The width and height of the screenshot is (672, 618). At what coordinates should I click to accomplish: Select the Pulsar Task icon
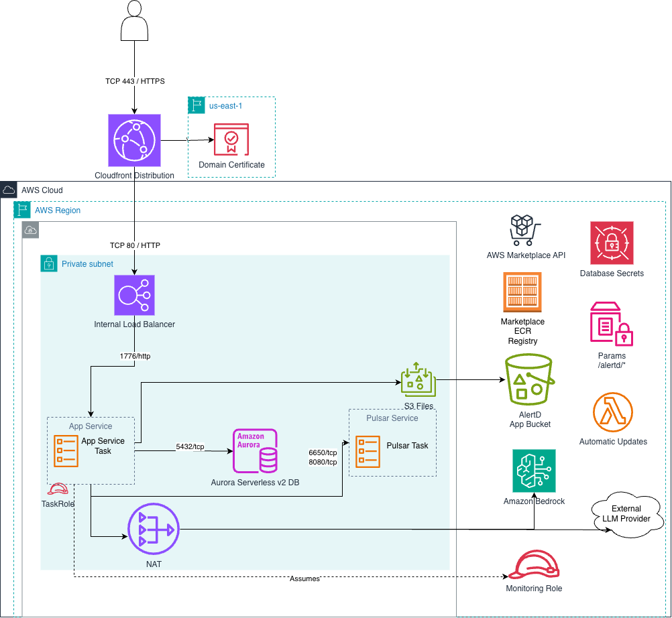coord(368,452)
